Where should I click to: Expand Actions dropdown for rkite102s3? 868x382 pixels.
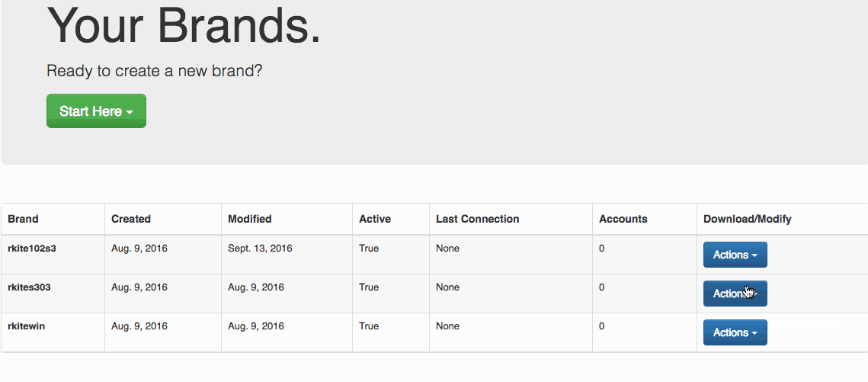tap(735, 255)
